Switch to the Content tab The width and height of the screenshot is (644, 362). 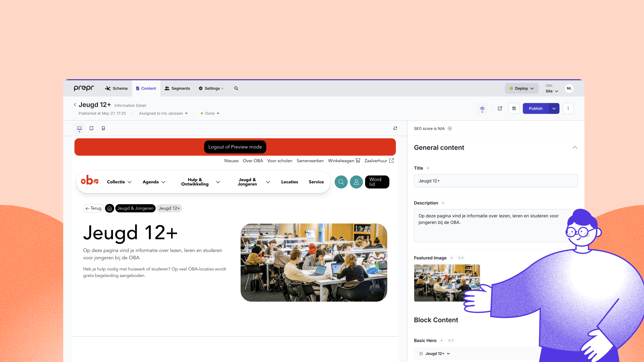[x=146, y=88]
